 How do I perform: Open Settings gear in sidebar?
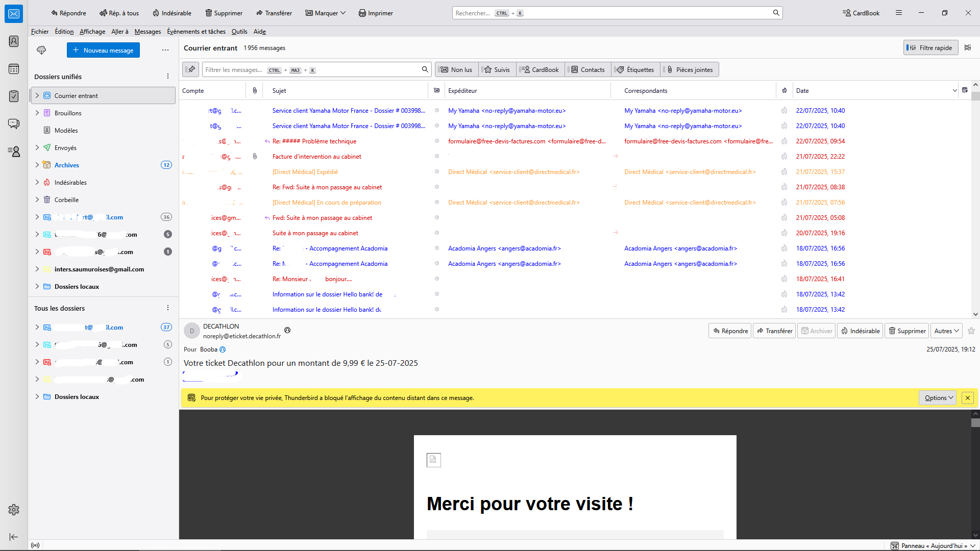click(x=14, y=510)
